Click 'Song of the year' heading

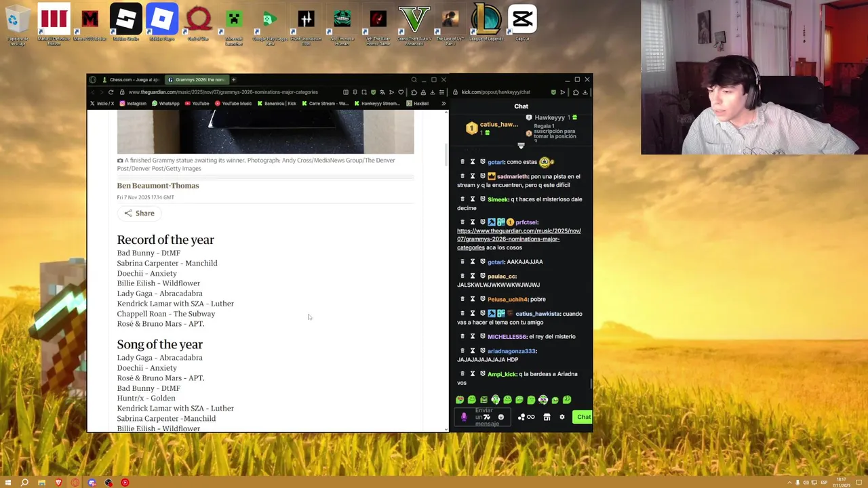click(160, 344)
